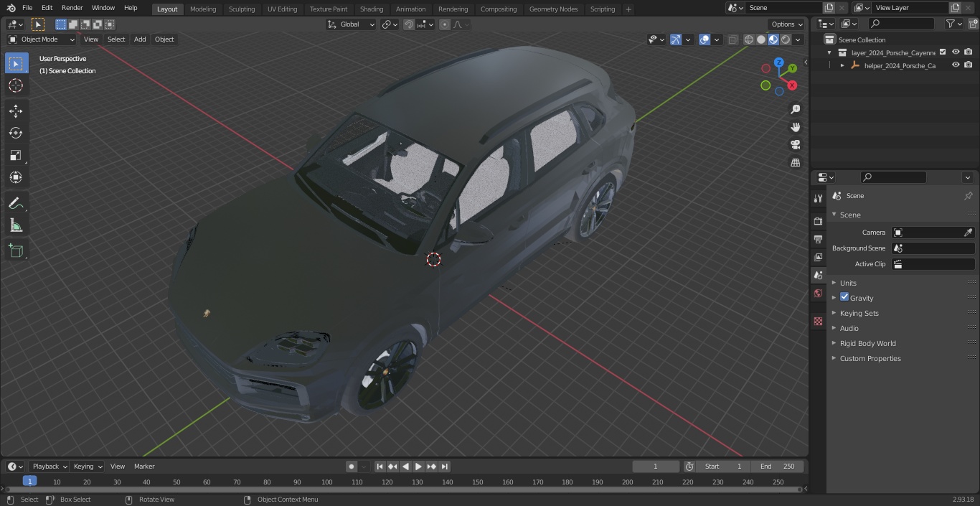The image size is (980, 506).
Task: Disable helper_2024_Porsche_Ca in renders (camera icon)
Action: tap(969, 65)
